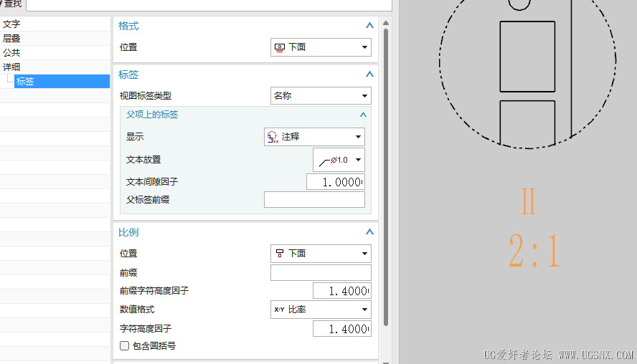The height and width of the screenshot is (364, 637).
Task: Click the 下面 position icon in 比例
Action: click(280, 254)
